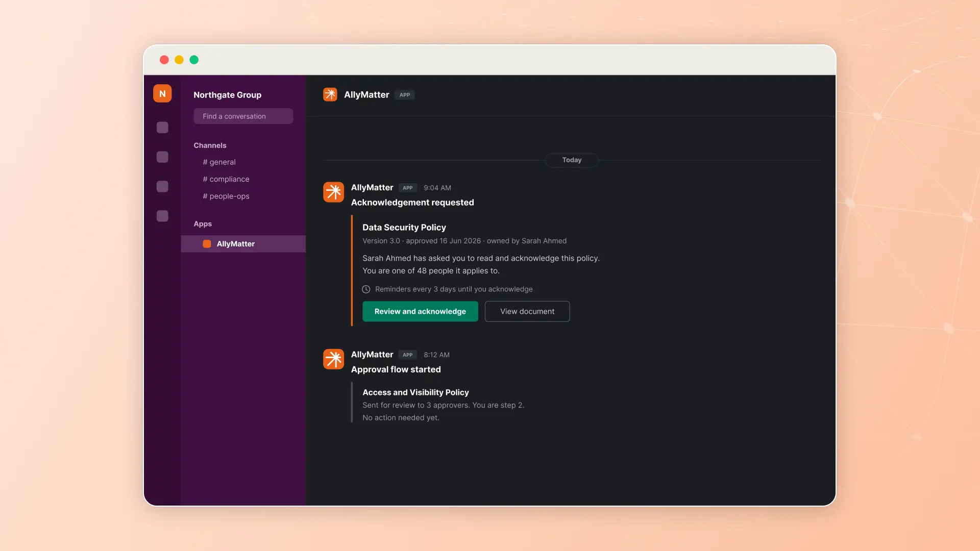
Task: Click AllyMatter sender name on 9:04 AM message
Action: point(372,188)
